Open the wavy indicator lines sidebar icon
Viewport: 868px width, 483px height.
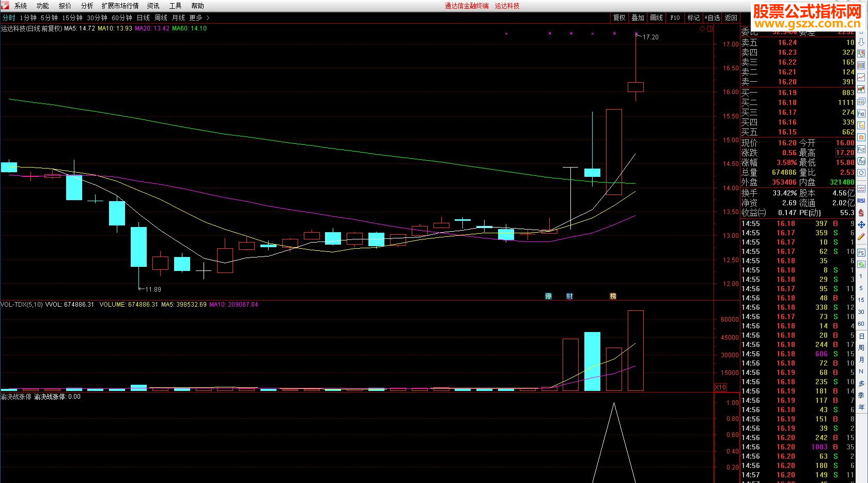(x=861, y=189)
